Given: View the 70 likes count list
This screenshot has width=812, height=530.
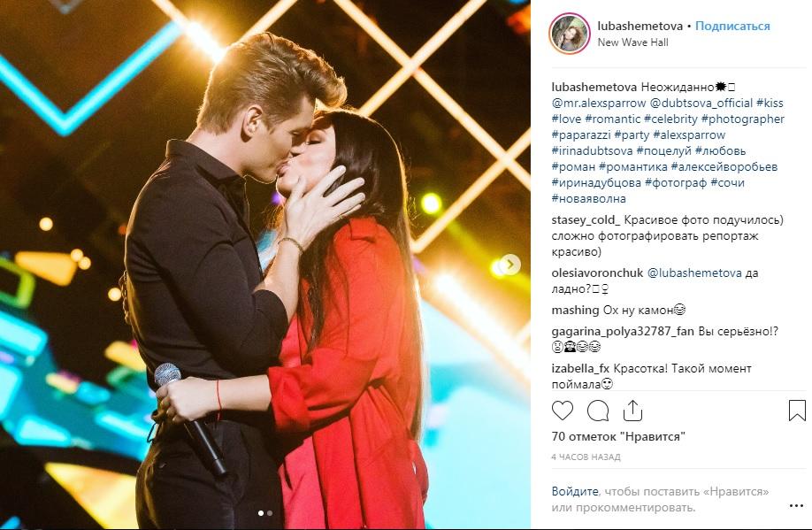Looking at the screenshot, I should click(x=618, y=437).
